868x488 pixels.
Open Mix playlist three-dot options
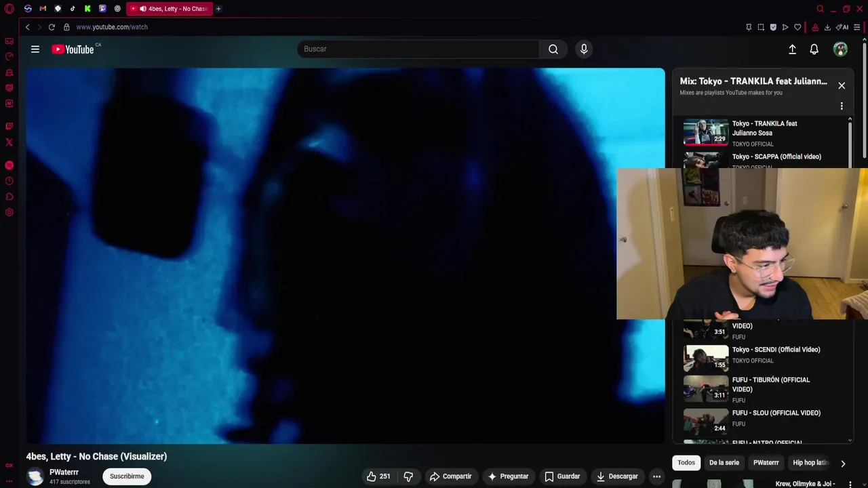click(842, 106)
